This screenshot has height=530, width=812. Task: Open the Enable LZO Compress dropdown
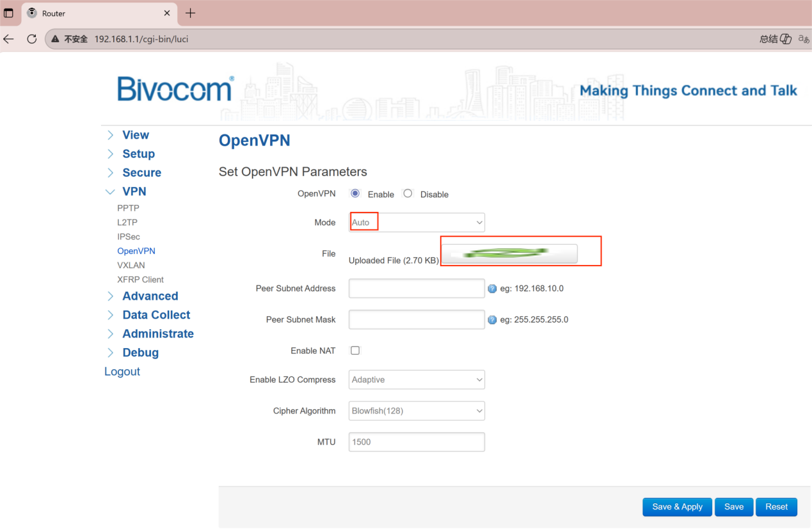[417, 380]
